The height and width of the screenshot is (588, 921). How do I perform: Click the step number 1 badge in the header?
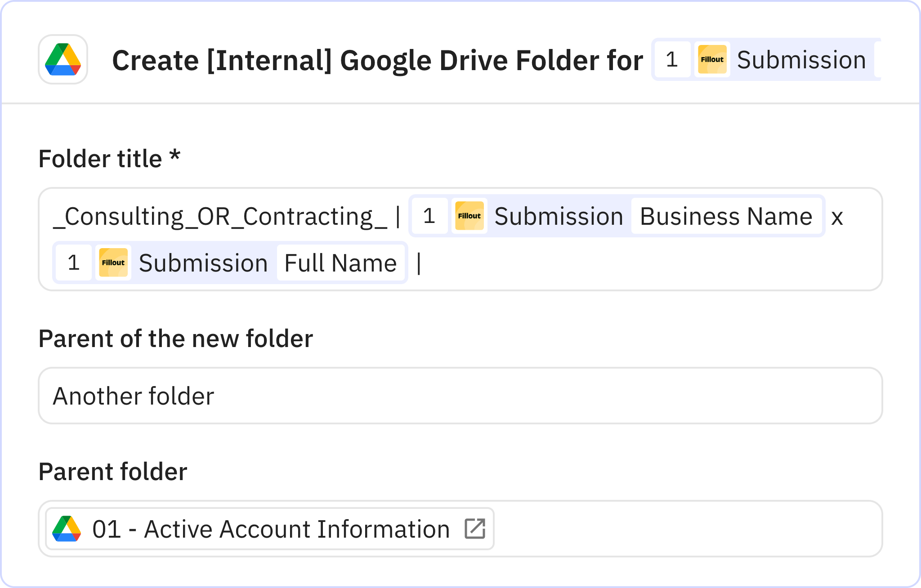click(671, 59)
